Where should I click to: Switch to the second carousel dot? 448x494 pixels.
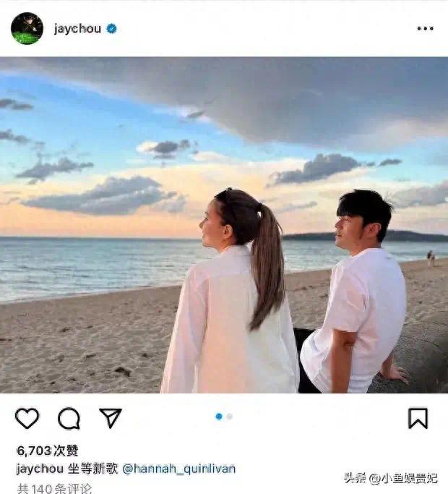[230, 417]
